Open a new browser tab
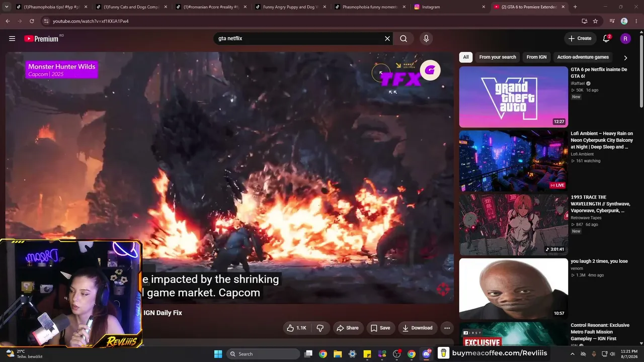Viewport: 644px width, 362px height. 575,7
